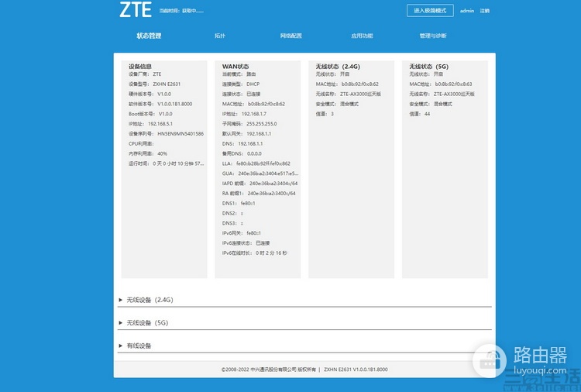Expand the 无线设备 (2.4G) section arrow
This screenshot has height=392, width=581.
pyautogui.click(x=120, y=300)
